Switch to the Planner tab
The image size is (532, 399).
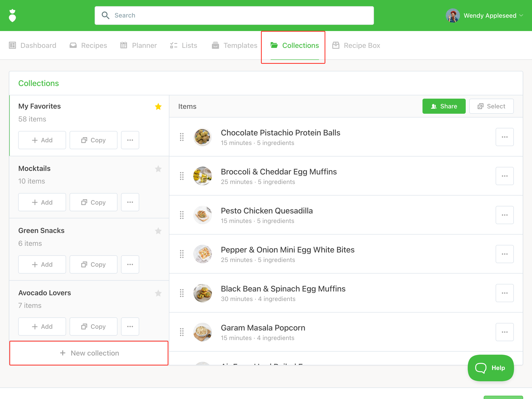(x=139, y=45)
